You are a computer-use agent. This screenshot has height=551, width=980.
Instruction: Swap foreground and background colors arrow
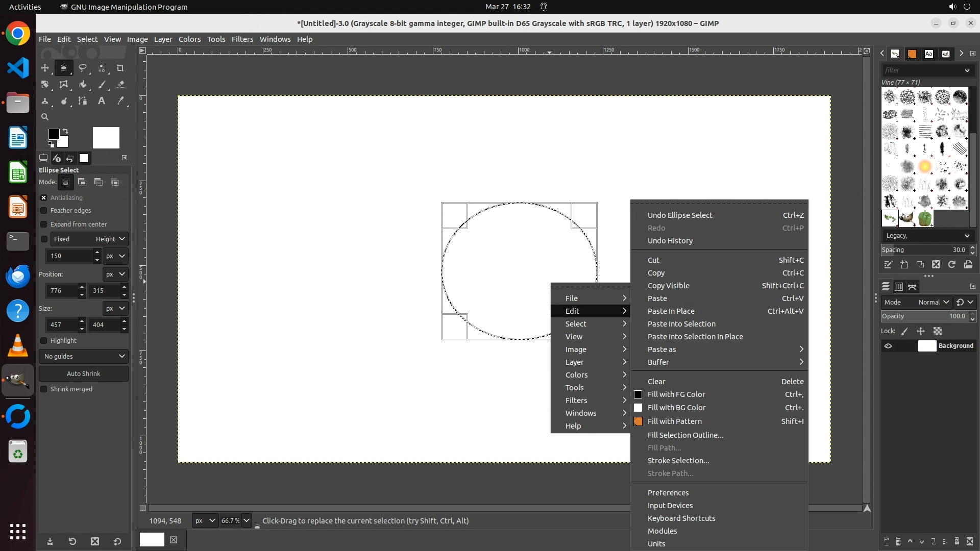[65, 131]
